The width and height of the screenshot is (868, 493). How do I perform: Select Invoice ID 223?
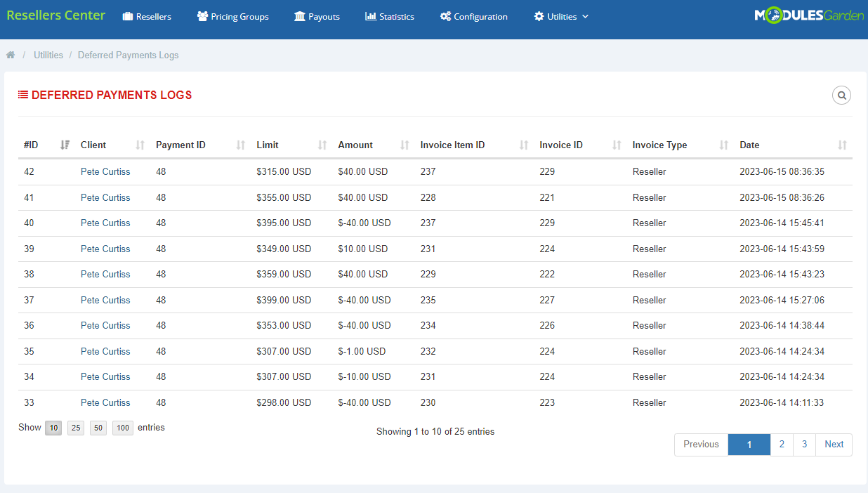tap(547, 402)
